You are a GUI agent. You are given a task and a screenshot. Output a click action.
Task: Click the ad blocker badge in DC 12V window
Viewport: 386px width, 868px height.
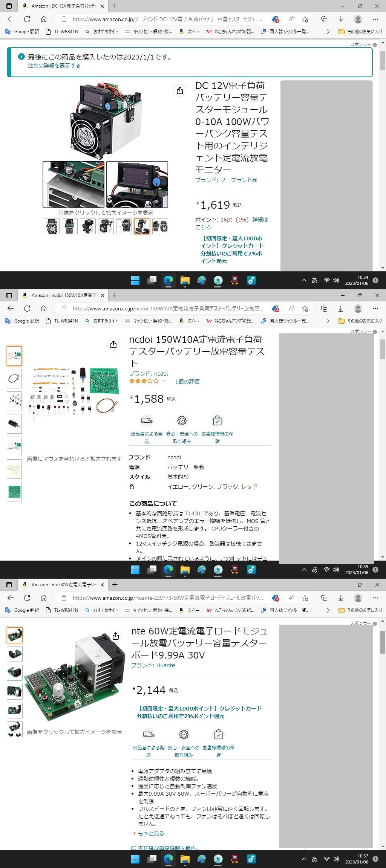[x=276, y=19]
